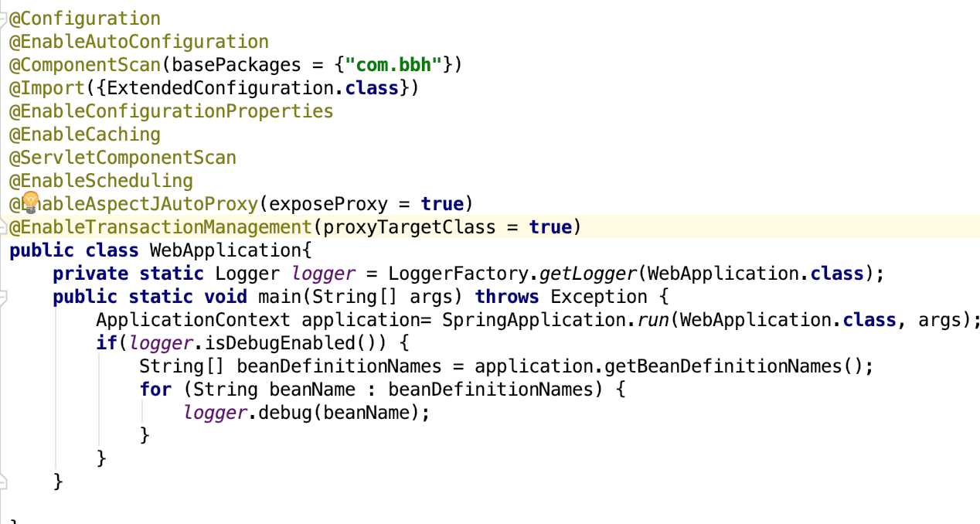Click the ExtendedConfiguration class reference
This screenshot has width=980, height=524.
click(220, 88)
